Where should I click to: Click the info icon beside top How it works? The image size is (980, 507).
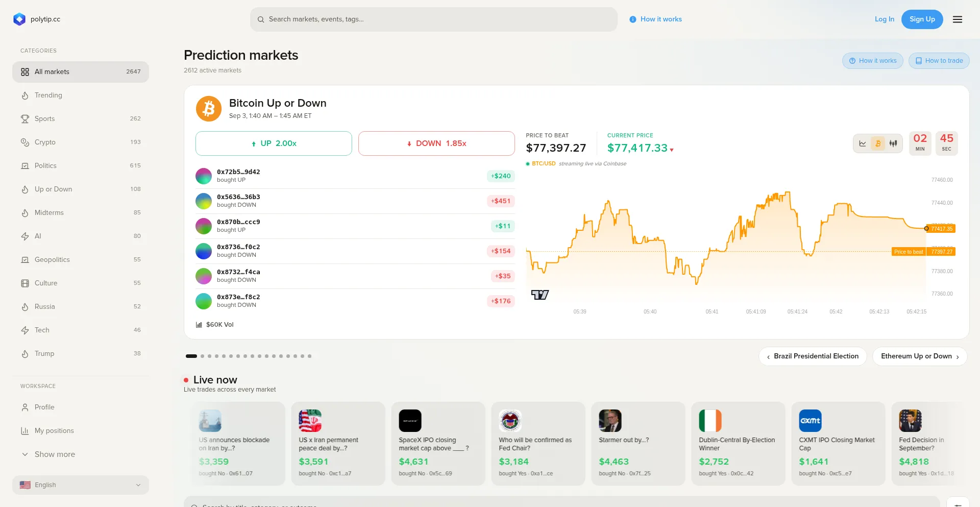tap(633, 19)
